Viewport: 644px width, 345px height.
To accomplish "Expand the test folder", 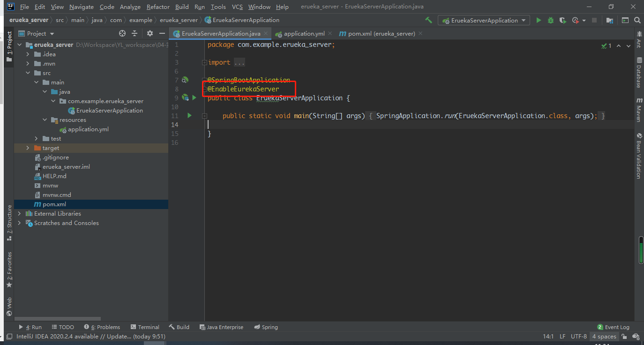I will point(37,139).
